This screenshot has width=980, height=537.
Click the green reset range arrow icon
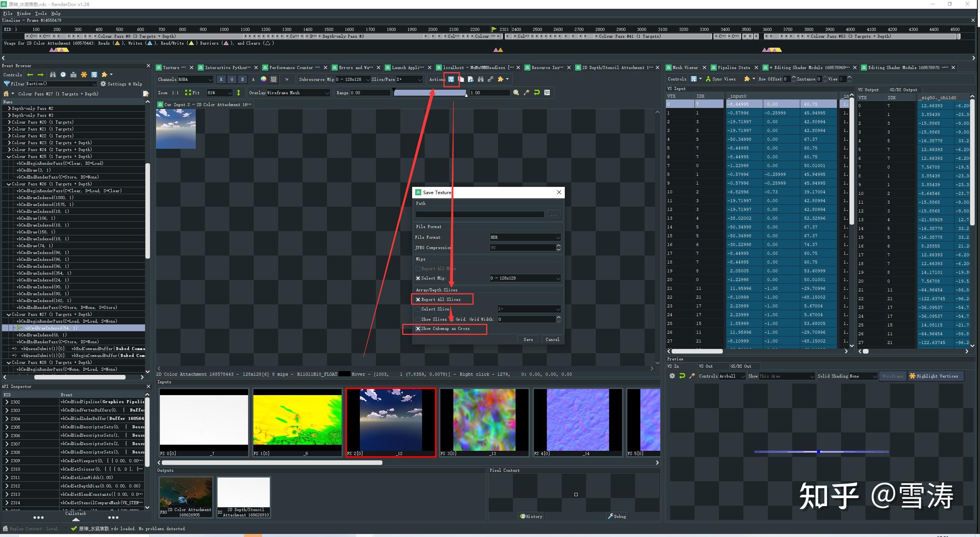click(x=537, y=93)
